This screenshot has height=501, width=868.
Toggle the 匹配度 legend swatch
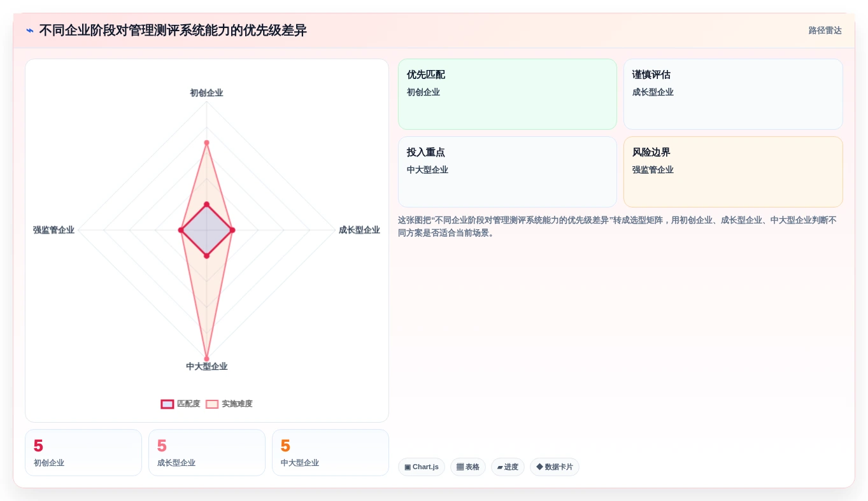point(167,404)
